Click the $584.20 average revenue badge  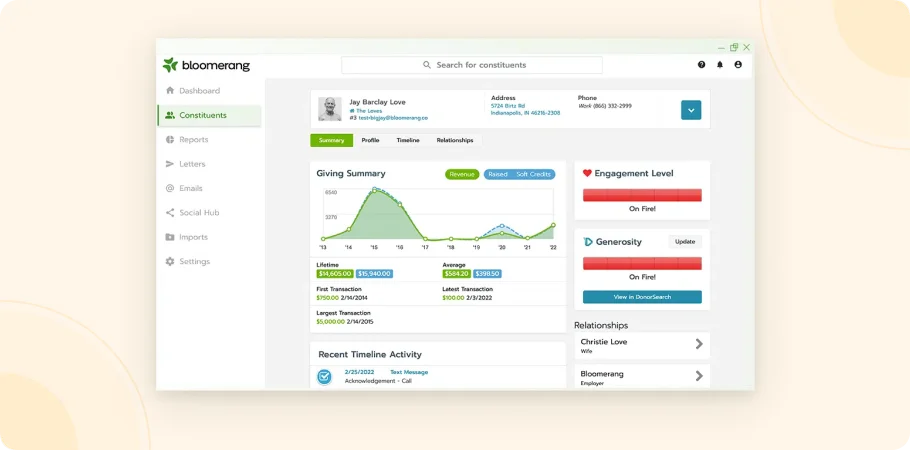[457, 273]
